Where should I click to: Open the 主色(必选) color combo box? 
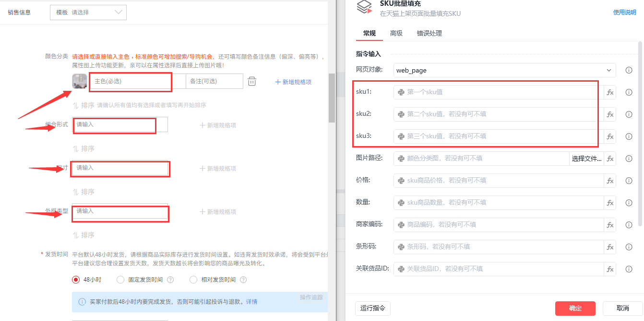pyautogui.click(x=137, y=82)
